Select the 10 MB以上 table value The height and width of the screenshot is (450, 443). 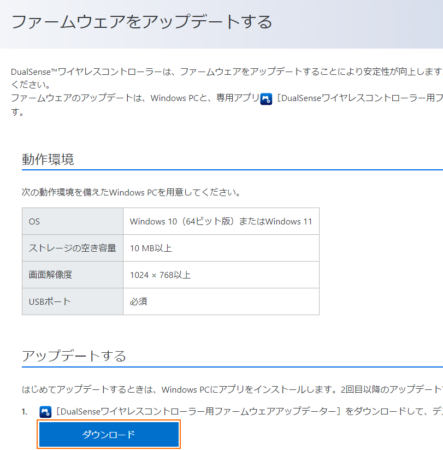[151, 248]
